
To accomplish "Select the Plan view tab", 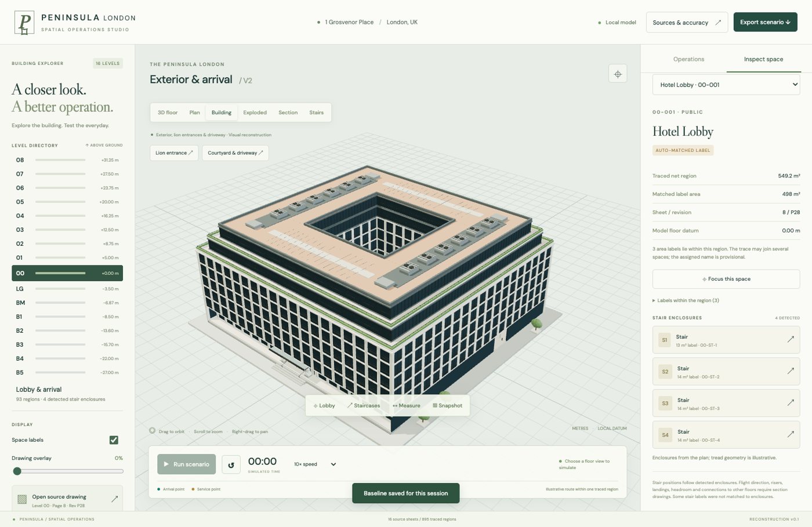I will (x=195, y=112).
